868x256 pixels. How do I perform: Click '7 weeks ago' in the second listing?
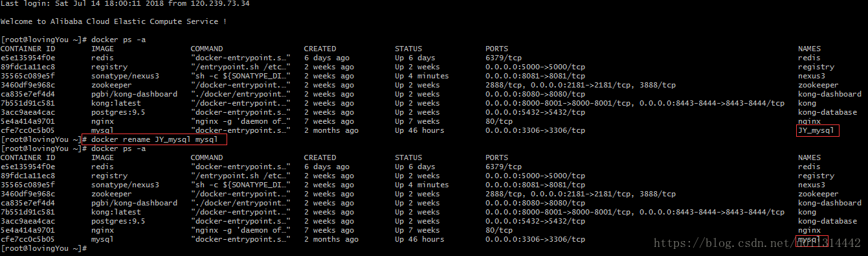329,231
